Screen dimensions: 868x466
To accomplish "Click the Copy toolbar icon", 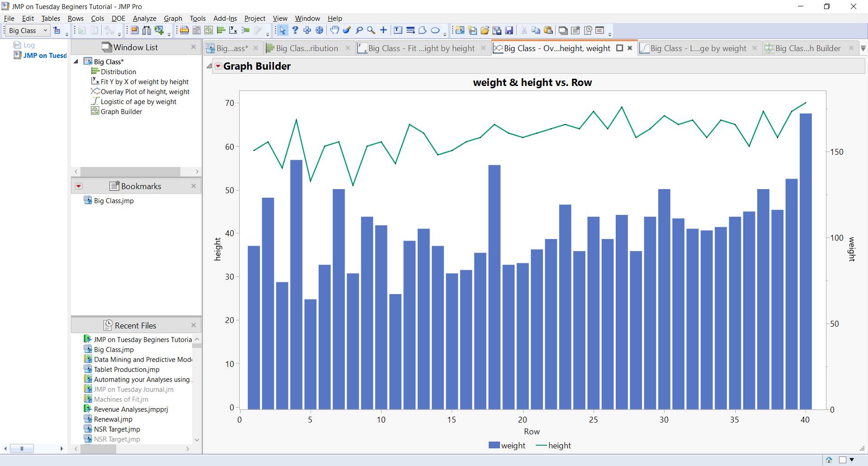I will click(536, 30).
